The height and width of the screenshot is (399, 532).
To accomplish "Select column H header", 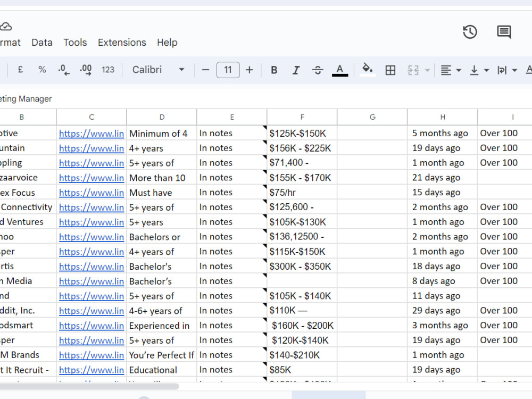I will point(443,117).
